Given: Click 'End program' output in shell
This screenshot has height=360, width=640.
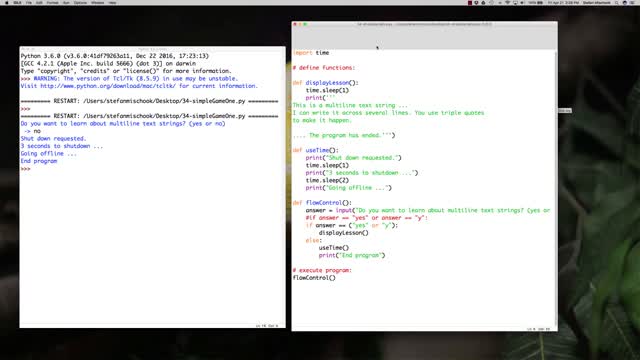Looking at the screenshot, I should (x=39, y=161).
